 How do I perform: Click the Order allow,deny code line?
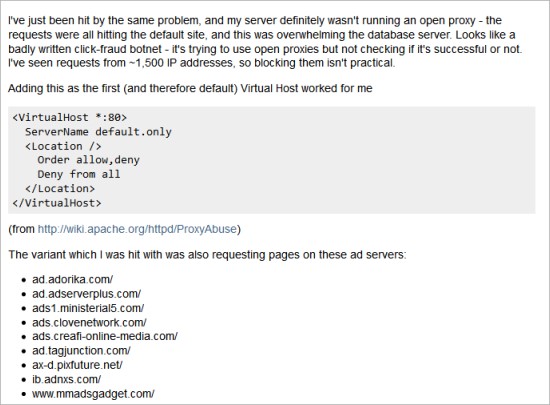(88, 160)
